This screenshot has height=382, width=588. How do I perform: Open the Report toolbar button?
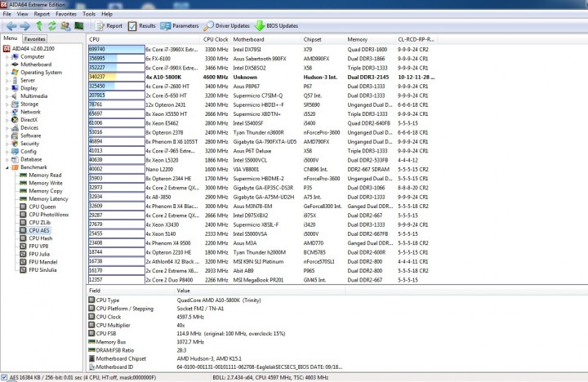tap(109, 26)
